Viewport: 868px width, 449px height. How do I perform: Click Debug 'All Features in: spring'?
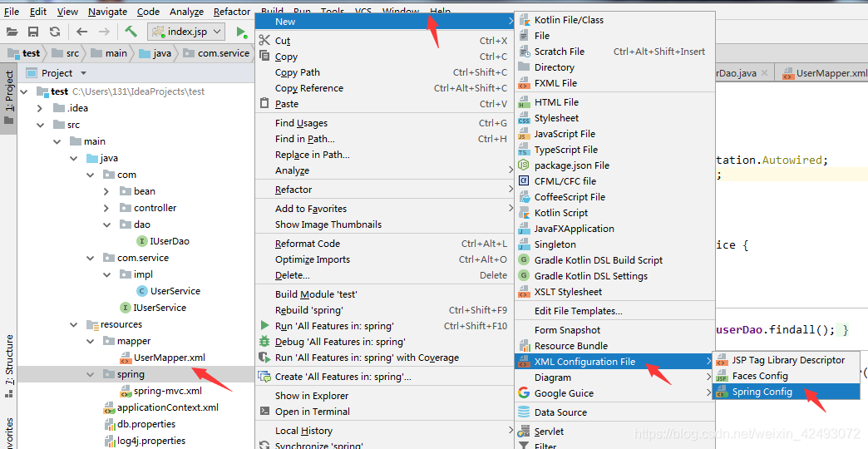pos(383,342)
